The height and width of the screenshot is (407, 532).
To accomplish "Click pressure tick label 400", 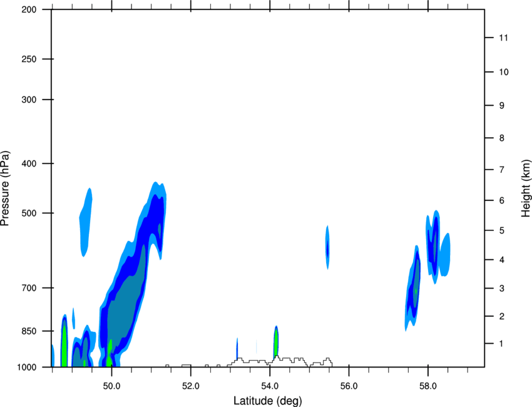I will coord(29,163).
